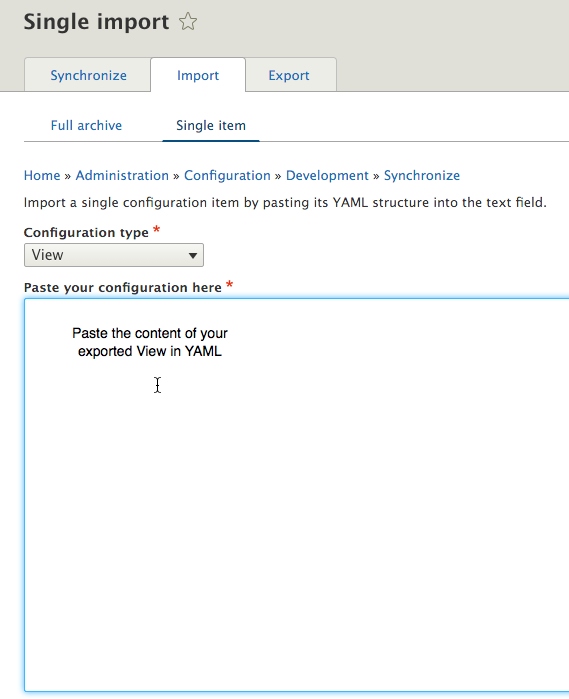Navigate to the Development breadcrumb link
The height and width of the screenshot is (699, 569).
coord(327,175)
